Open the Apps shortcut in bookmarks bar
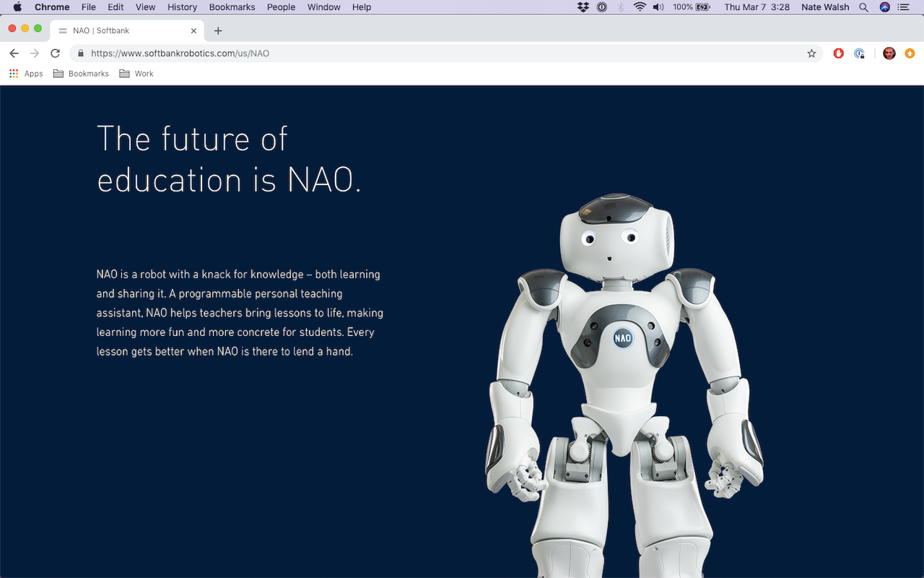The image size is (924, 578). 26,74
